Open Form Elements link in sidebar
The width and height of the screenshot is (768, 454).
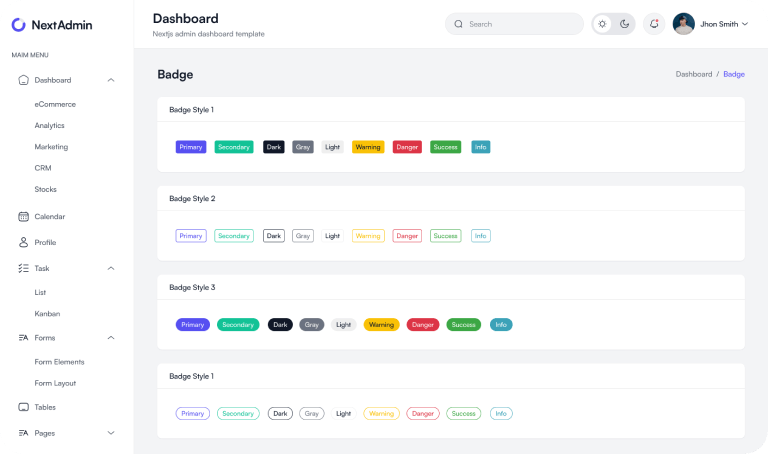(x=59, y=362)
